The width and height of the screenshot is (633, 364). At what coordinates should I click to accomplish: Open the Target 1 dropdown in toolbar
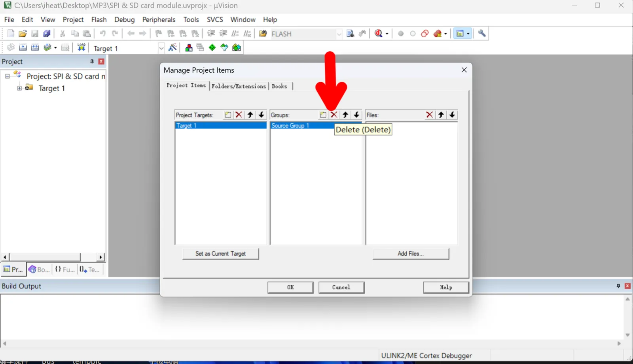pyautogui.click(x=161, y=48)
